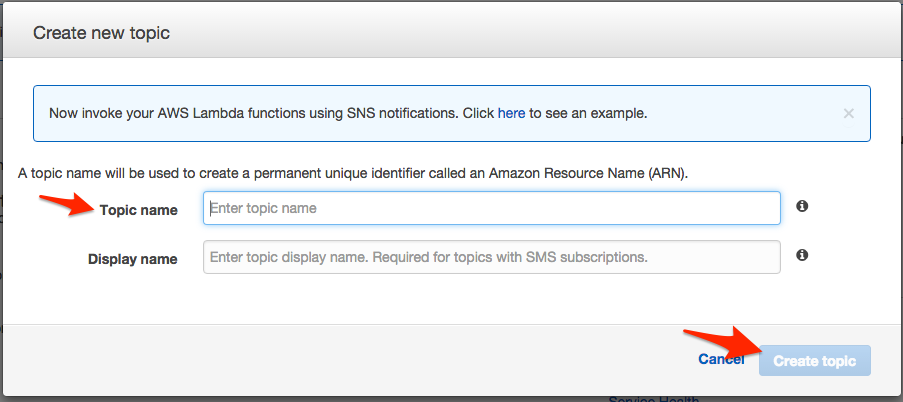Click the "Create new topic" dialog title
Viewport: 903px width, 402px height.
click(101, 33)
